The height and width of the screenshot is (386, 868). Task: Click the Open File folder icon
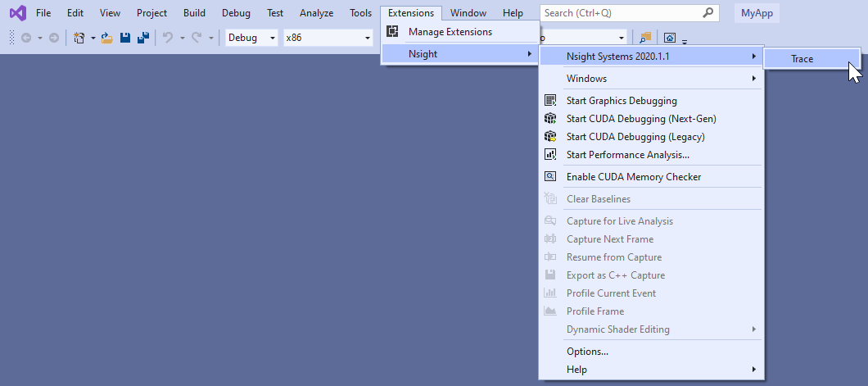(107, 39)
